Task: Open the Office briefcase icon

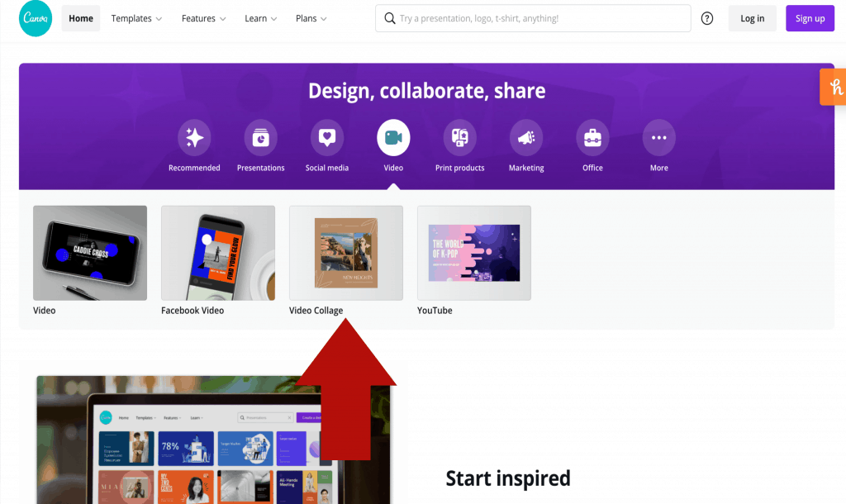Action: (x=592, y=138)
